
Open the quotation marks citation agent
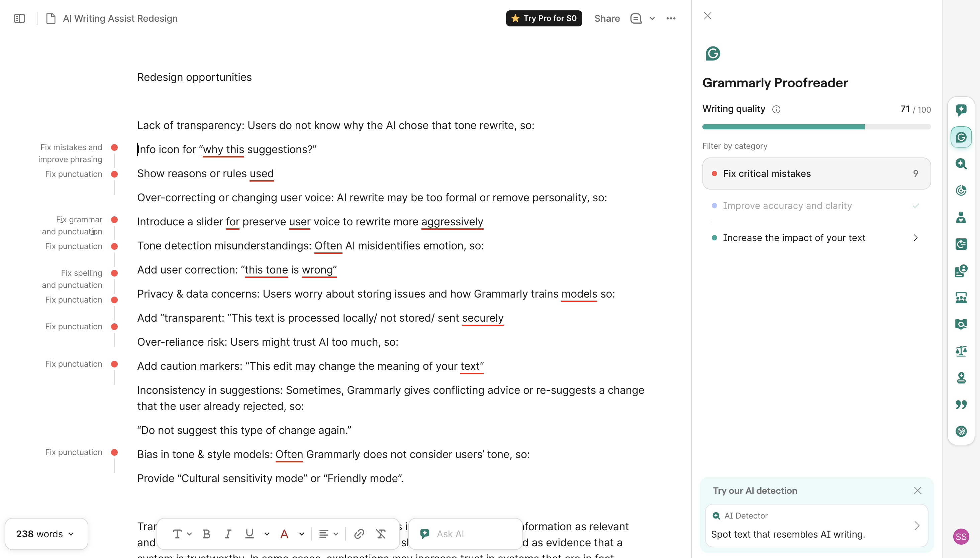(x=961, y=405)
